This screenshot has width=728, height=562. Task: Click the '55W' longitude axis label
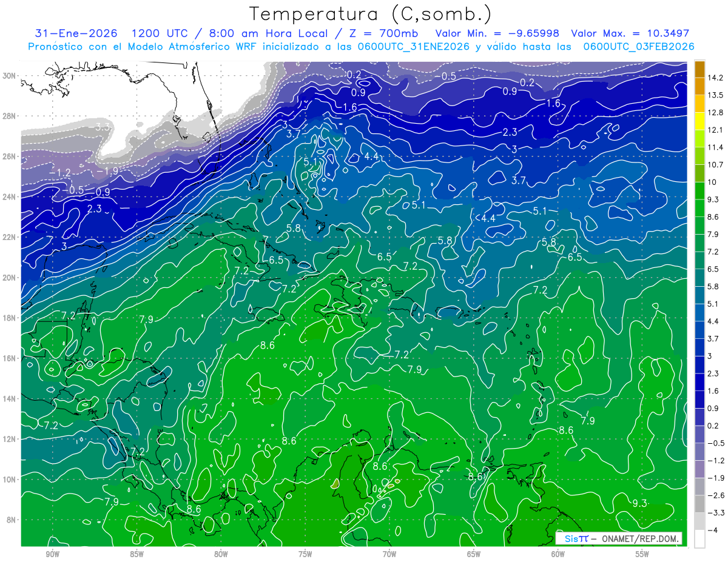tap(642, 554)
